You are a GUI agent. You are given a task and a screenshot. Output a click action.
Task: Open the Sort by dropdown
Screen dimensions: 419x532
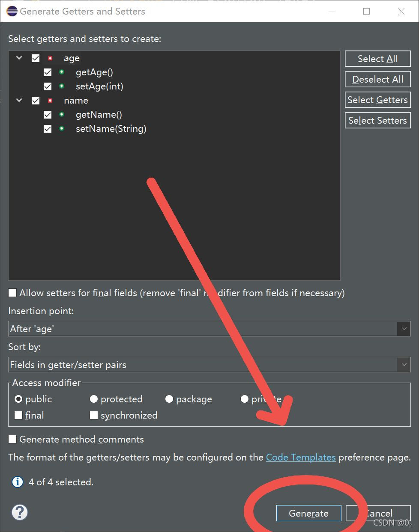point(404,364)
